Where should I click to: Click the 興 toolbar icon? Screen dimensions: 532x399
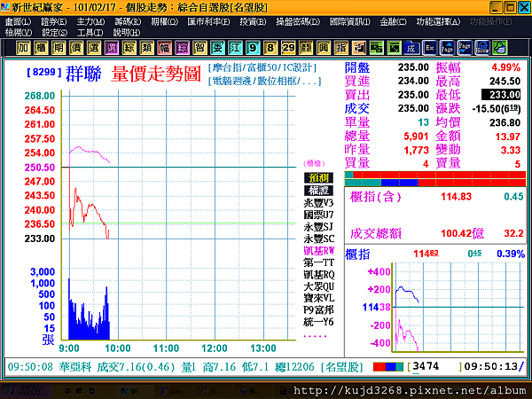(x=324, y=48)
